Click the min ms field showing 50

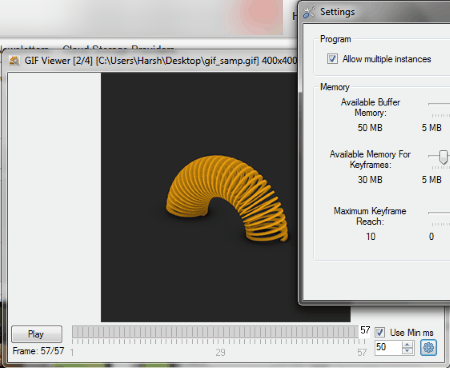click(388, 348)
